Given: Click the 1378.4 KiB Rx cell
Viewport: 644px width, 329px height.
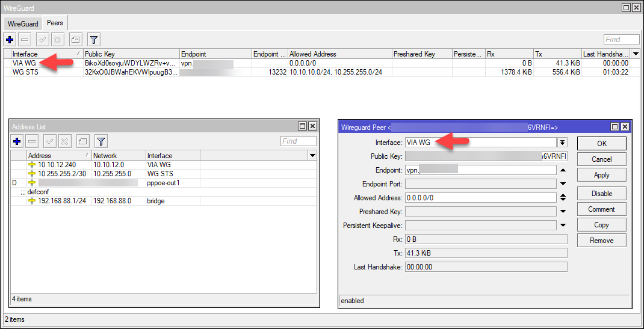Looking at the screenshot, I should point(509,72).
